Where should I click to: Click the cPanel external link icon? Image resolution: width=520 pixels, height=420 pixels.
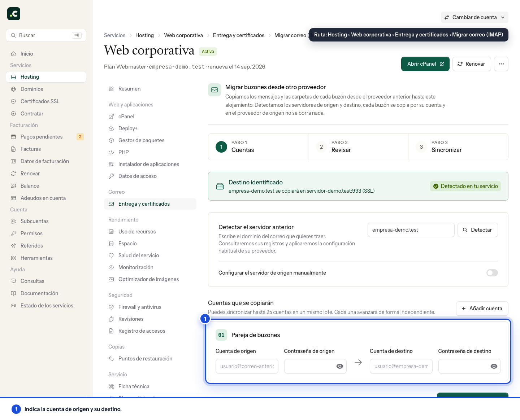pos(111,117)
